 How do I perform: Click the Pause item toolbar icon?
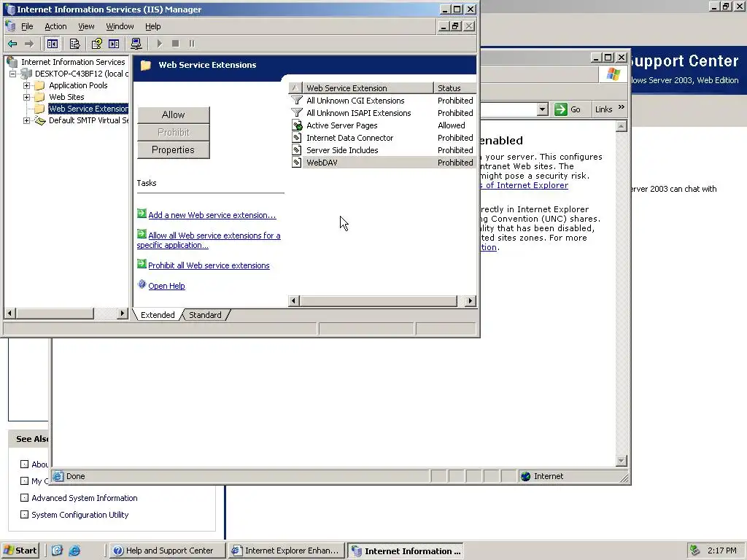point(192,44)
